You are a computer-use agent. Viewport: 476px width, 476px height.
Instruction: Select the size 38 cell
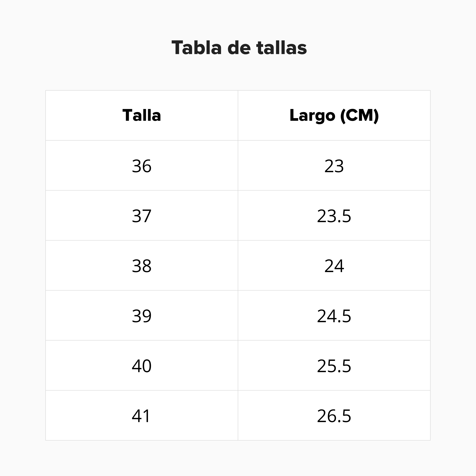142,266
